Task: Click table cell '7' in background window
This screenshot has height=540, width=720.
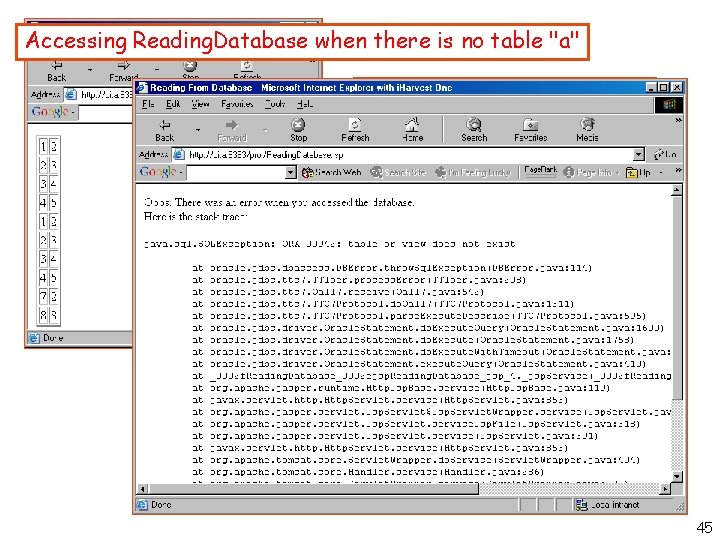Action: (43, 296)
